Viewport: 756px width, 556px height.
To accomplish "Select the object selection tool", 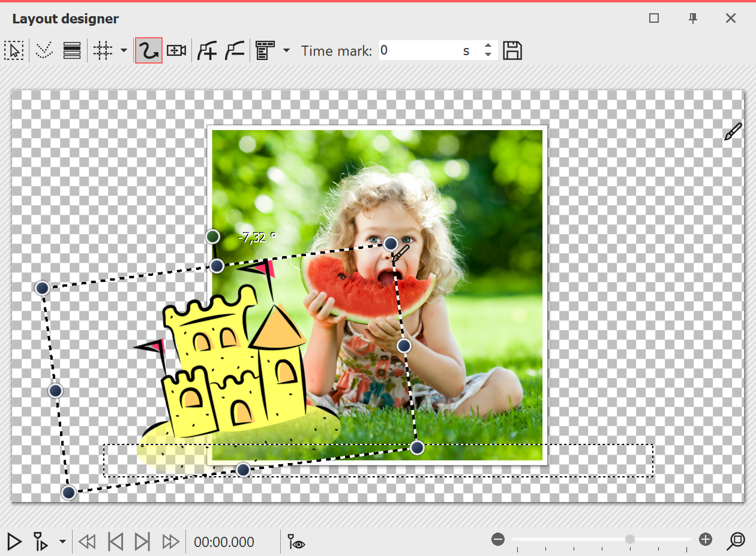I will [x=14, y=50].
